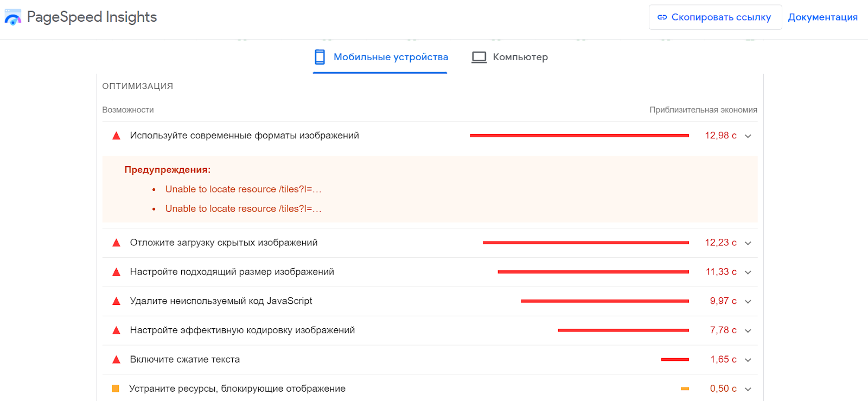The width and height of the screenshot is (868, 401).
Task: Click savings bar for Настройте эффективную кодировку изображений
Action: coord(623,330)
